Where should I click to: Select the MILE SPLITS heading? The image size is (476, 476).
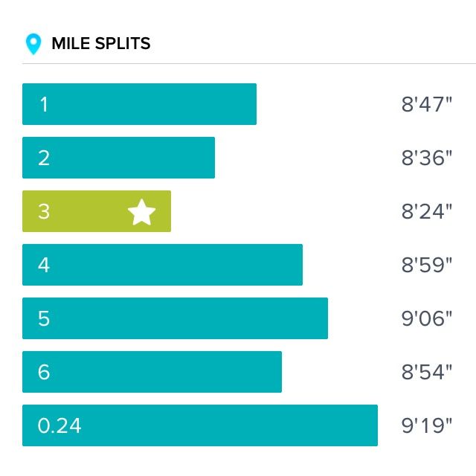100,44
